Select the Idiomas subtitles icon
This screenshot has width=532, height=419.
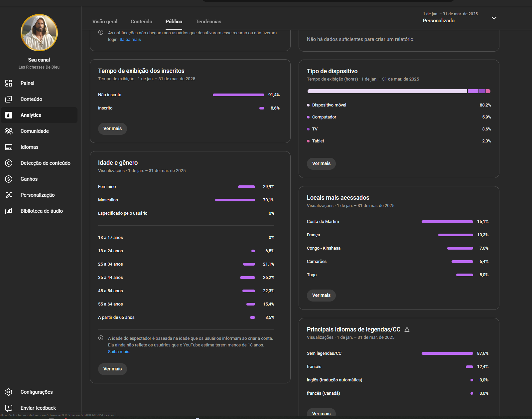[x=9, y=147]
